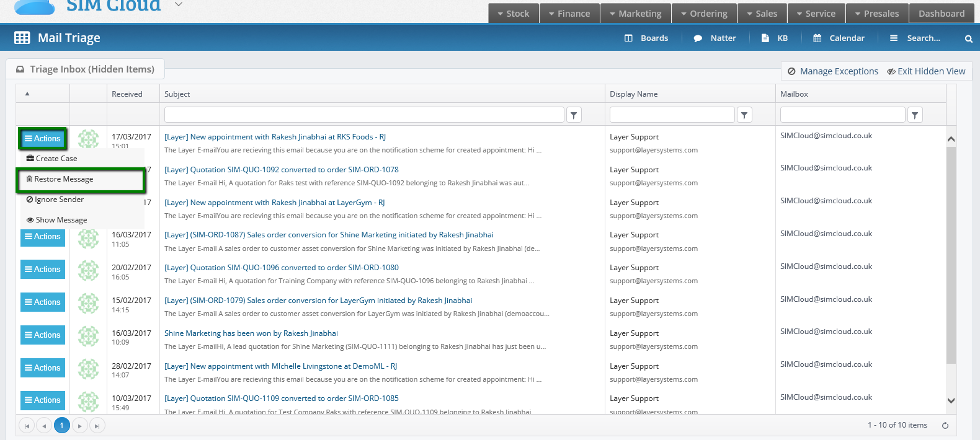980x440 pixels.
Task: Click the Subject filter text field
Action: [364, 115]
